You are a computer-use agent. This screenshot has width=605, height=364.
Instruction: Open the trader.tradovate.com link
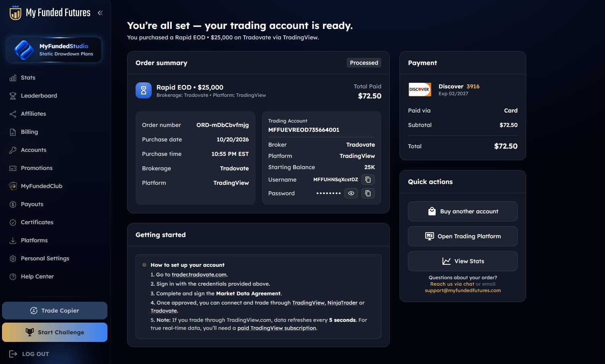(x=199, y=275)
